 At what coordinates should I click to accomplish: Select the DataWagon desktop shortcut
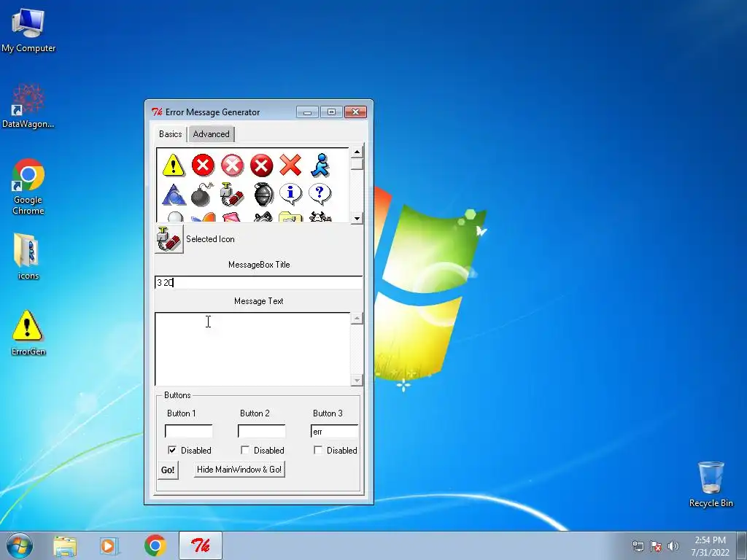[28, 106]
